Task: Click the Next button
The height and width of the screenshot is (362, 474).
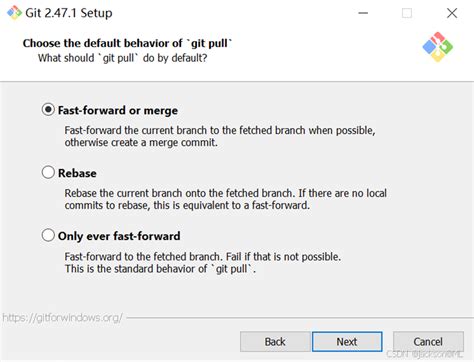Action: tap(347, 342)
